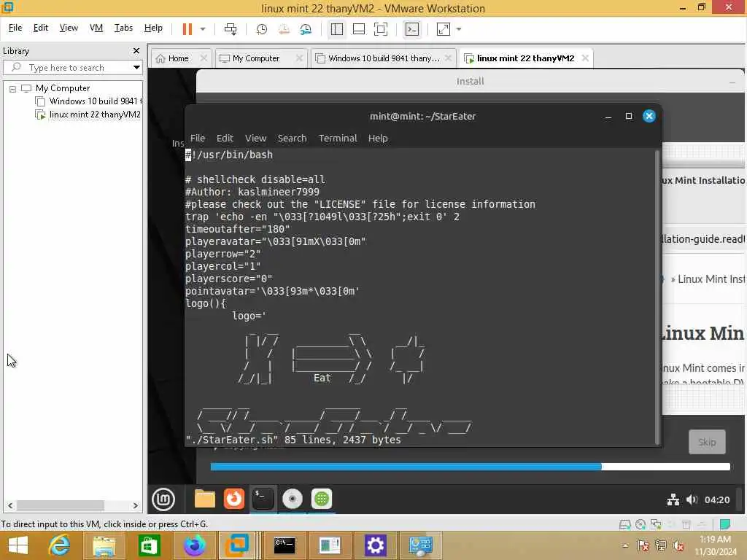Open VMware View menu

pos(69,28)
